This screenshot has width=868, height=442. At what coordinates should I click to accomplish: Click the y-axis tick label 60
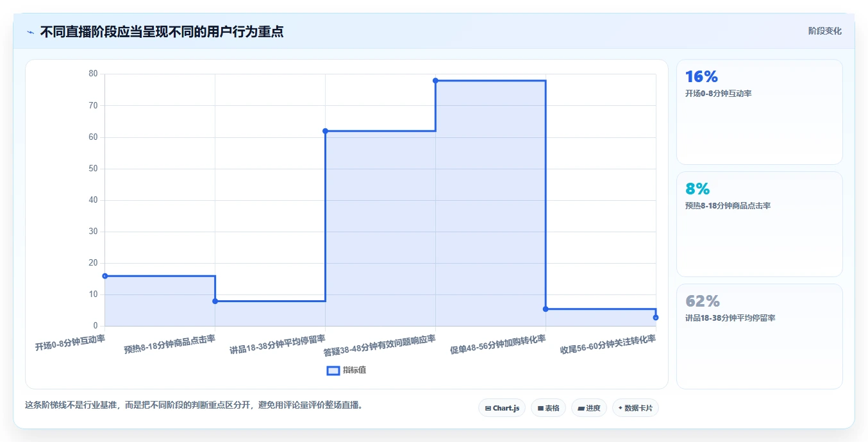[93, 137]
